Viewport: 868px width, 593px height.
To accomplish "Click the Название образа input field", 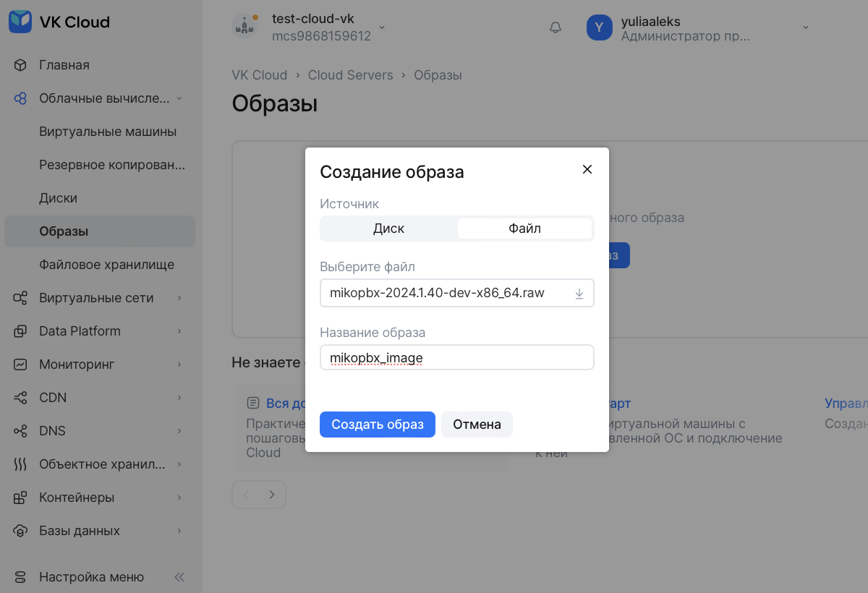I will pyautogui.click(x=456, y=357).
